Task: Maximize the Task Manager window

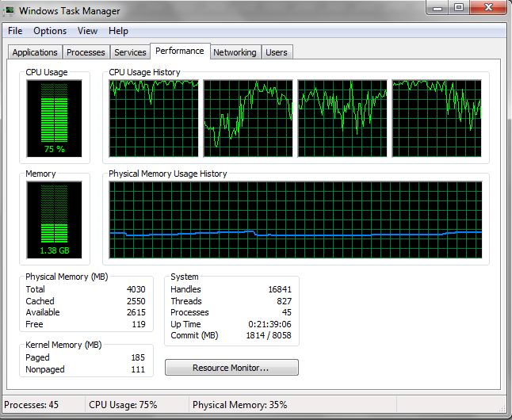Action: point(459,7)
